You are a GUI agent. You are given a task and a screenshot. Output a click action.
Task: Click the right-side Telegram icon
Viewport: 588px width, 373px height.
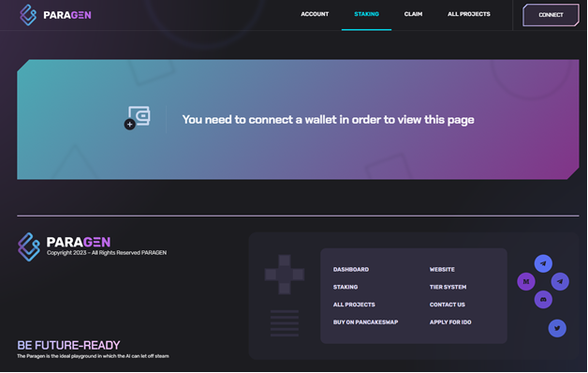[x=560, y=281]
